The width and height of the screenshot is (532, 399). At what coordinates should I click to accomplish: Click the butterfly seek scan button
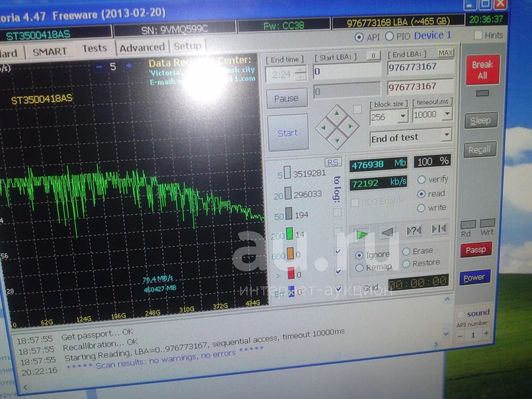coord(439,229)
